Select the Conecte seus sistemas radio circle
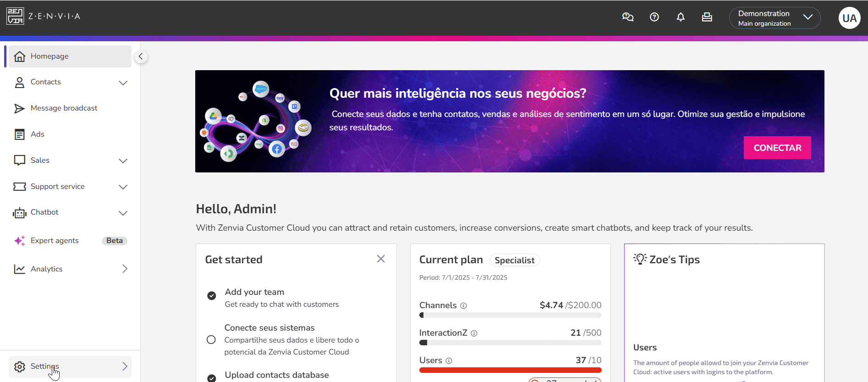The height and width of the screenshot is (382, 868). pyautogui.click(x=211, y=340)
